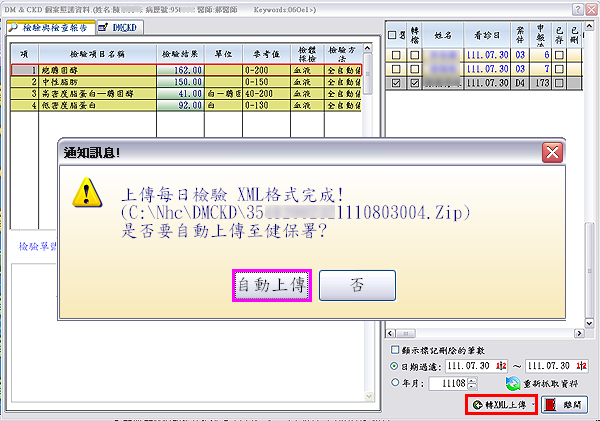Check the header select-all checkbox
The height and width of the screenshot is (421, 600).
(x=394, y=36)
